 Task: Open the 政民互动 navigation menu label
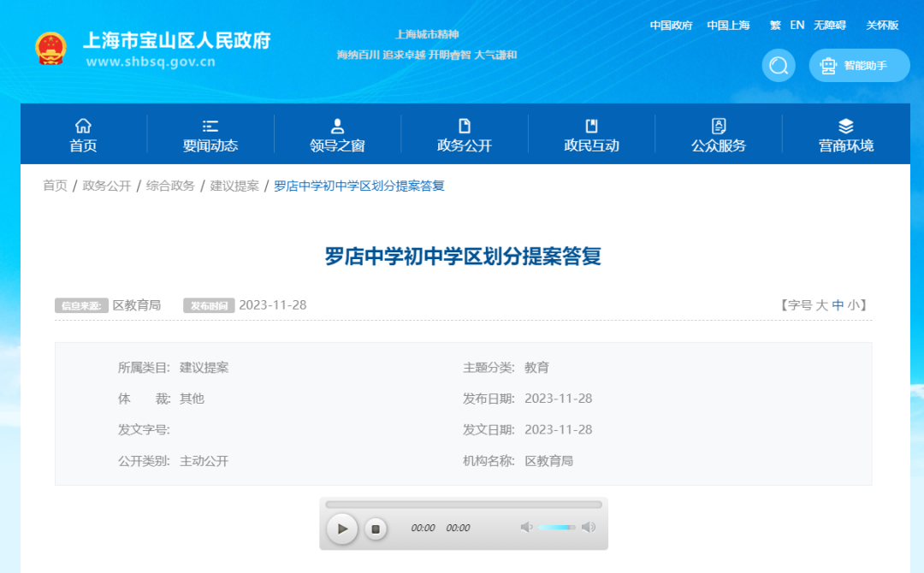pyautogui.click(x=592, y=145)
